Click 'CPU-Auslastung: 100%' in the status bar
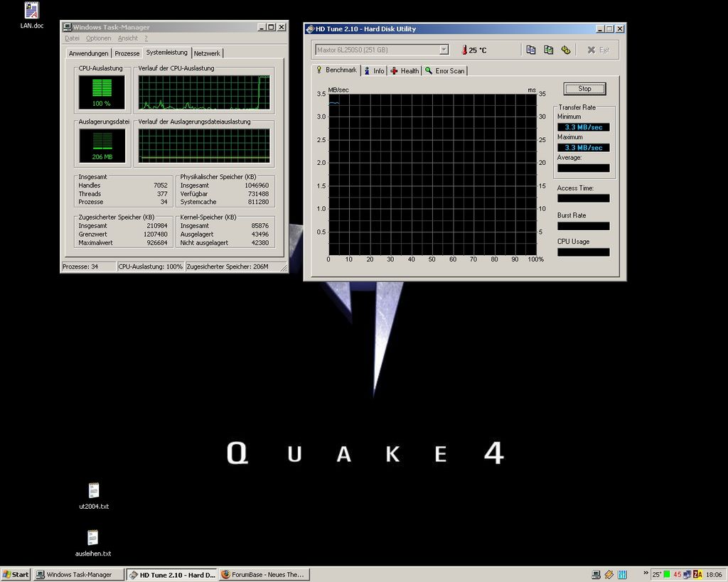This screenshot has width=728, height=582. pyautogui.click(x=151, y=266)
